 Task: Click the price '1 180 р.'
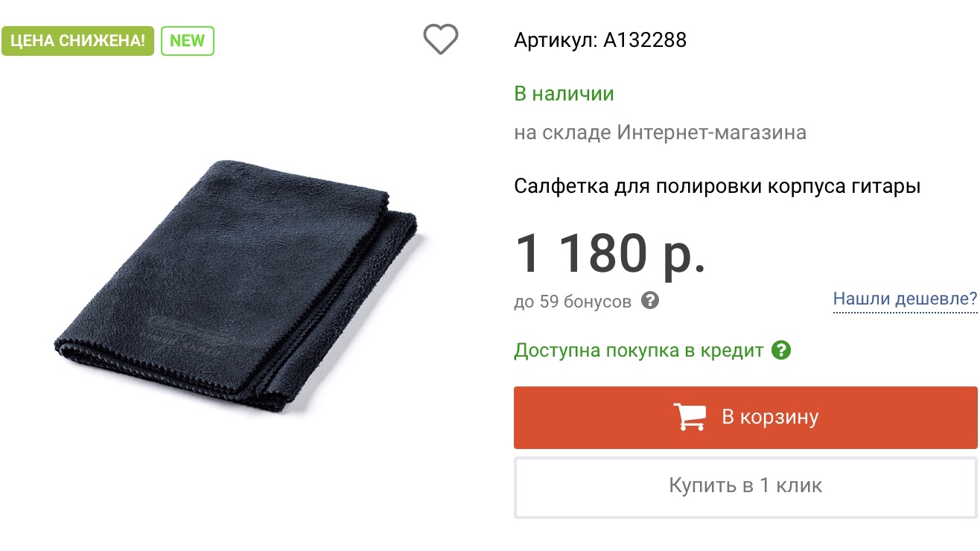point(610,253)
